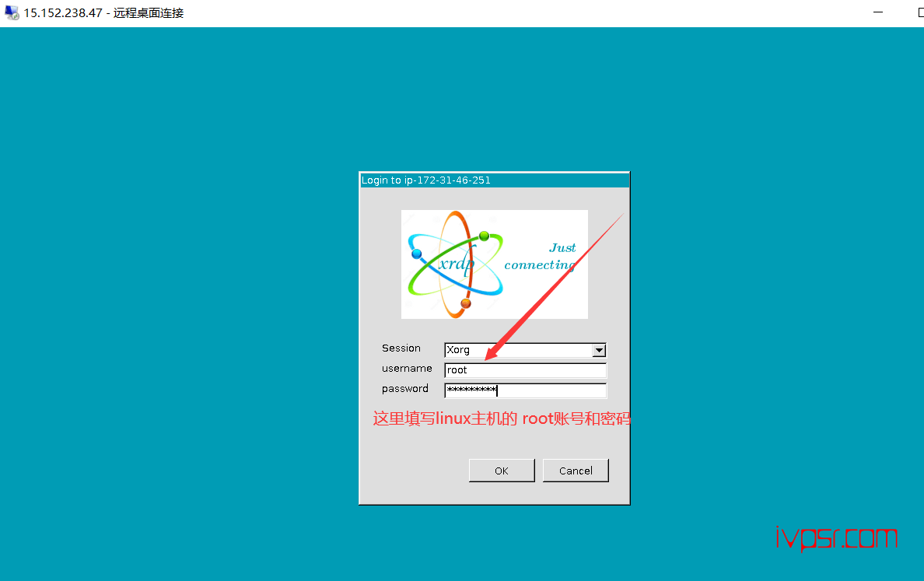Open the Session dropdown arrow
The image size is (924, 581).
(599, 350)
